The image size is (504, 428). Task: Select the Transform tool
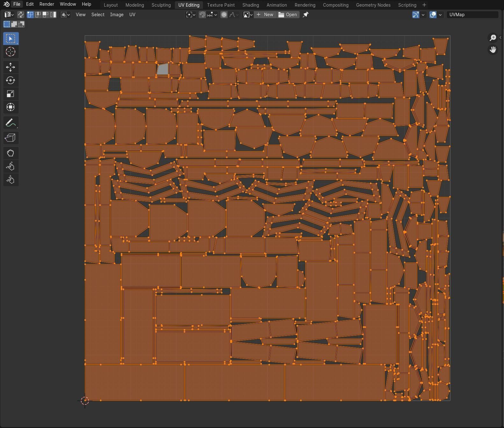pos(11,107)
